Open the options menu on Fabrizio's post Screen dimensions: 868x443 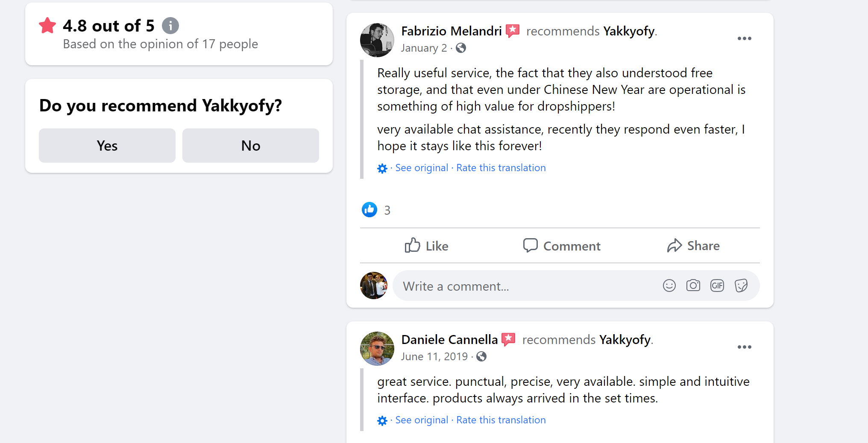pos(745,38)
